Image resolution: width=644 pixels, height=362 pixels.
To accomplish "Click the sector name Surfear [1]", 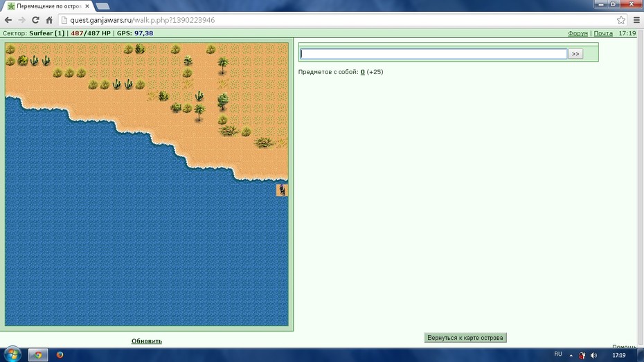I will pos(47,33).
